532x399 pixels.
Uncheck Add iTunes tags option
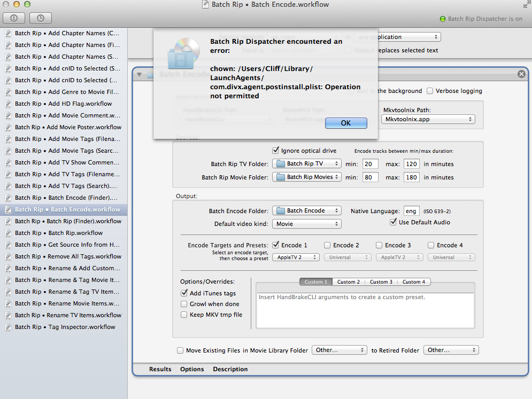pos(184,293)
